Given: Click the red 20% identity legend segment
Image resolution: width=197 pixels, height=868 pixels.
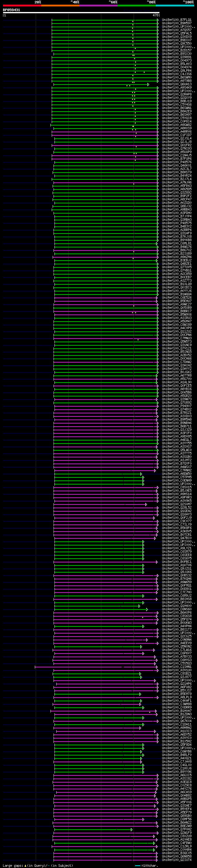Looking at the screenshot, I should tap(22, 6).
